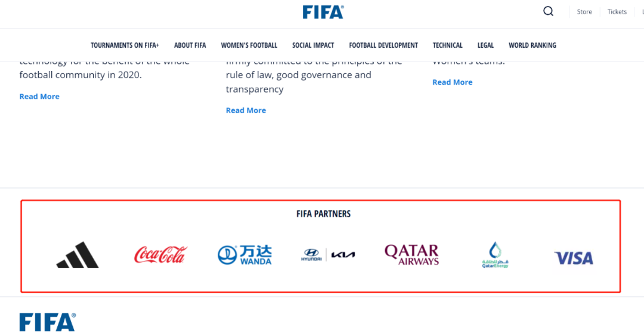Select the Wanda partner logo

coord(244,255)
